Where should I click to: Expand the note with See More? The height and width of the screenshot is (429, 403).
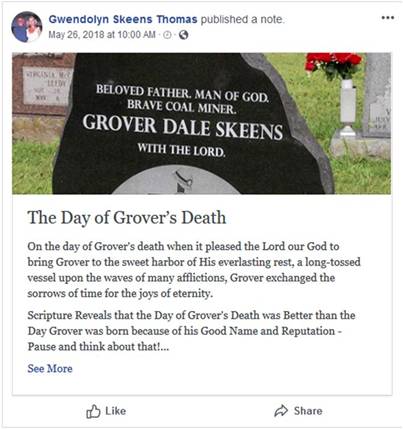pos(50,368)
